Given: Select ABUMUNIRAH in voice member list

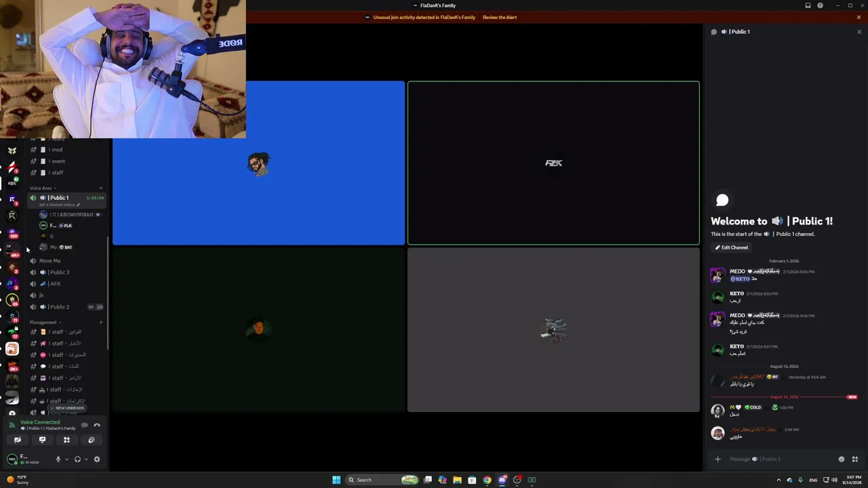Looking at the screenshot, I should (x=71, y=214).
